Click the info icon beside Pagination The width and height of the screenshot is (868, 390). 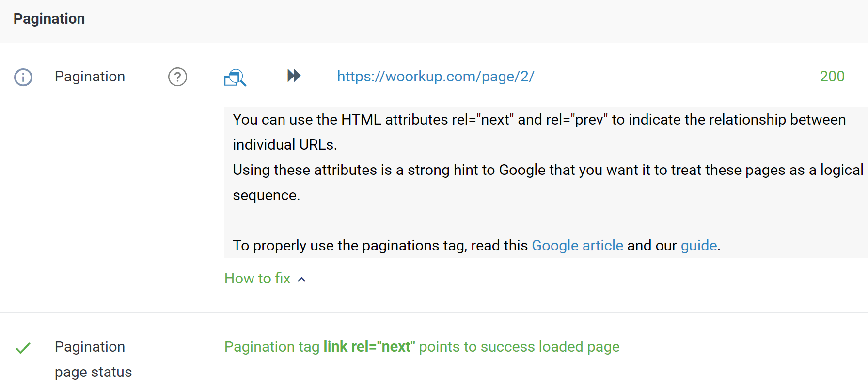pyautogui.click(x=23, y=77)
